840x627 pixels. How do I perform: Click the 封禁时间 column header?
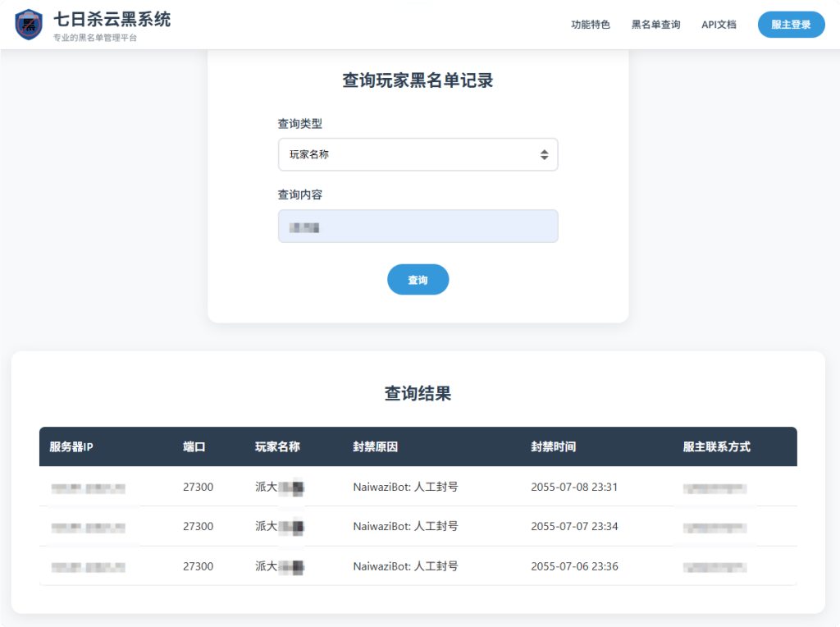[555, 446]
